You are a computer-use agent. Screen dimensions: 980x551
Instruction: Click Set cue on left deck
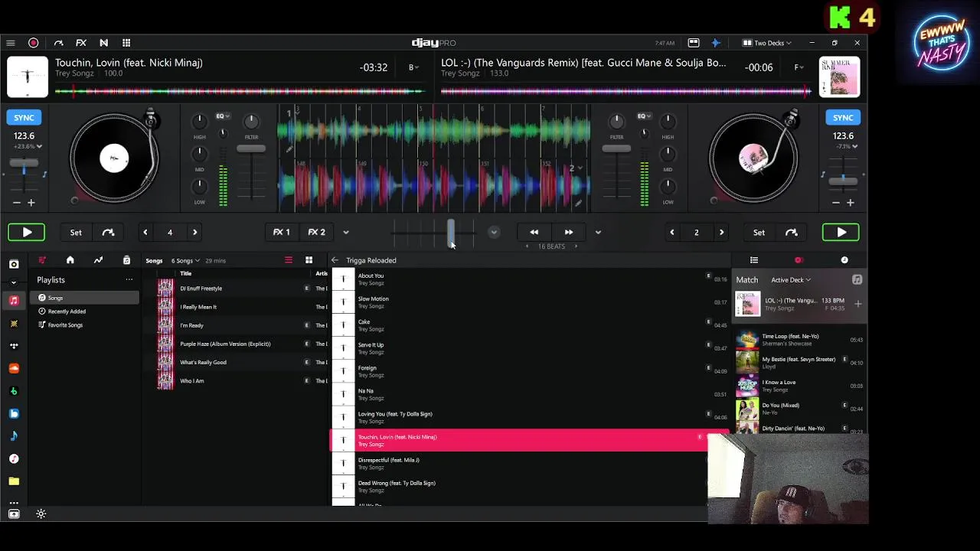tap(76, 232)
